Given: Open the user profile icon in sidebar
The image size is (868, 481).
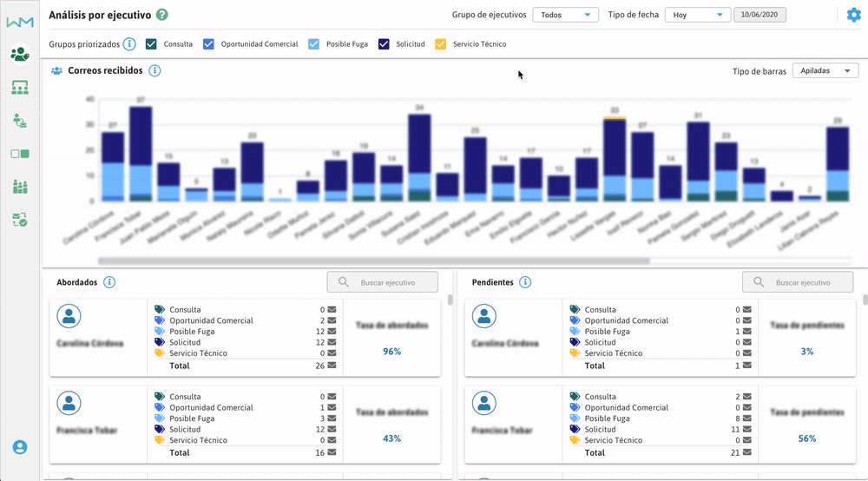Looking at the screenshot, I should click(x=20, y=447).
